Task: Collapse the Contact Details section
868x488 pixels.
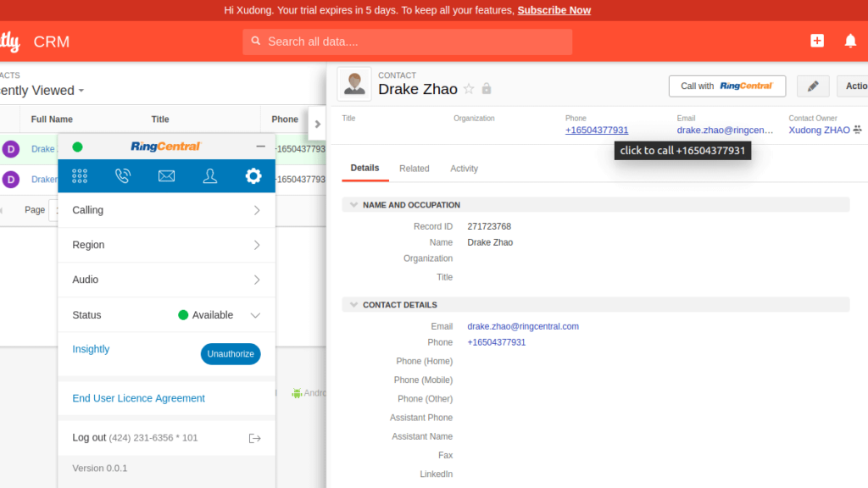Action: pos(353,305)
